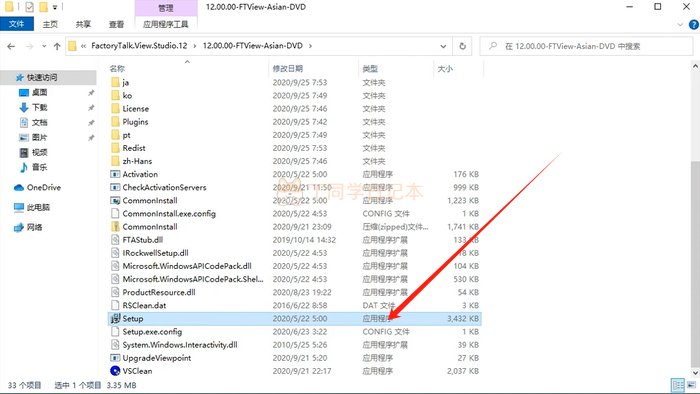Expand the ribbon using the chevron
700x394 pixels.
680,25
